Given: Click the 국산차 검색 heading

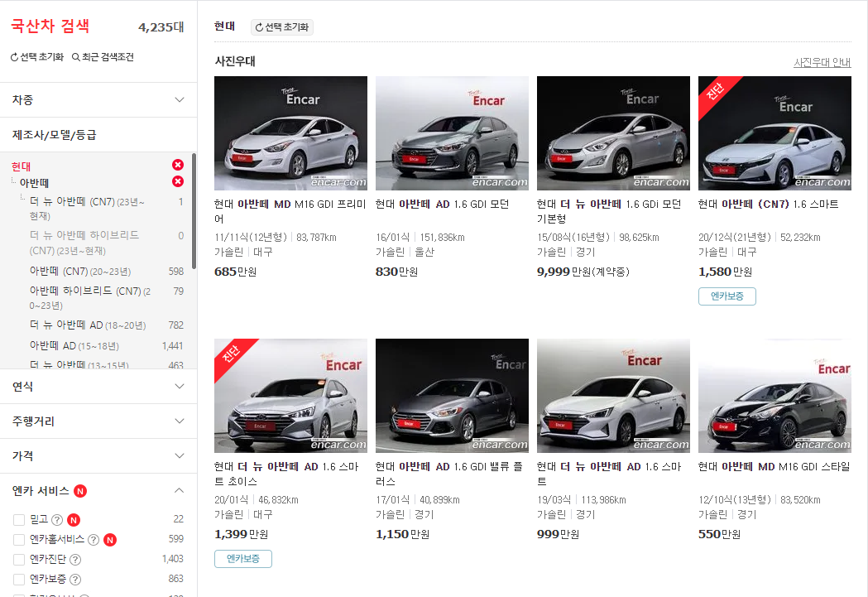Looking at the screenshot, I should (50, 26).
